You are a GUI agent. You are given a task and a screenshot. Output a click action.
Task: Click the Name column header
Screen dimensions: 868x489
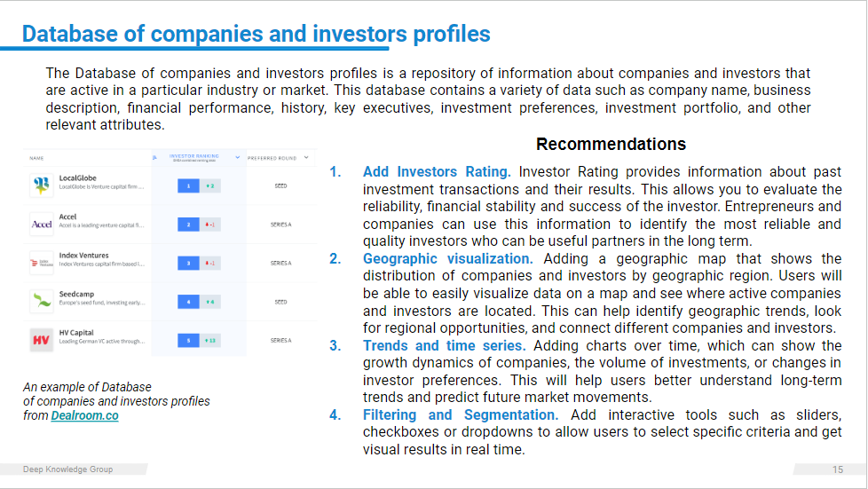[x=36, y=158]
